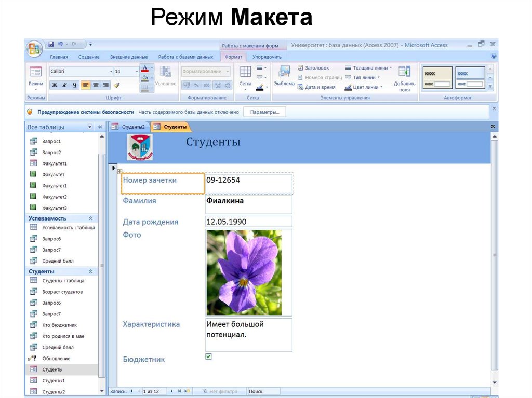Click the Поиск search field
The height and width of the screenshot is (398, 532).
(263, 391)
